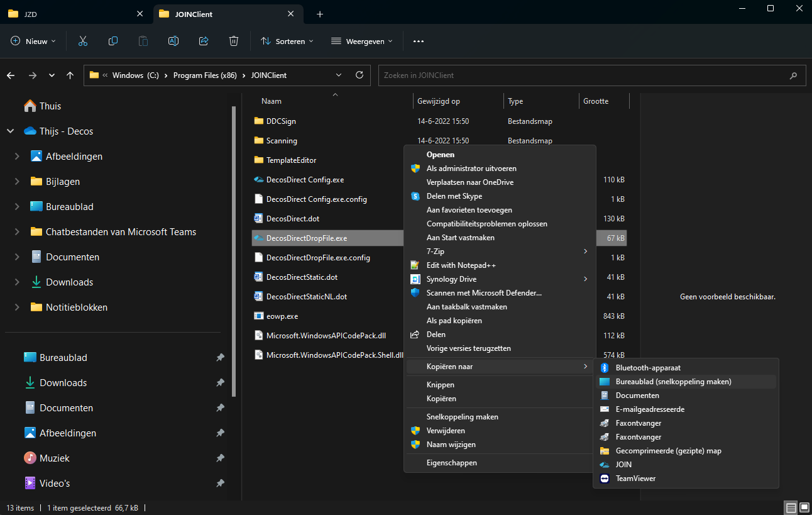Click the Copy icon in toolbar
Image resolution: width=812 pixels, height=515 pixels.
click(x=113, y=41)
